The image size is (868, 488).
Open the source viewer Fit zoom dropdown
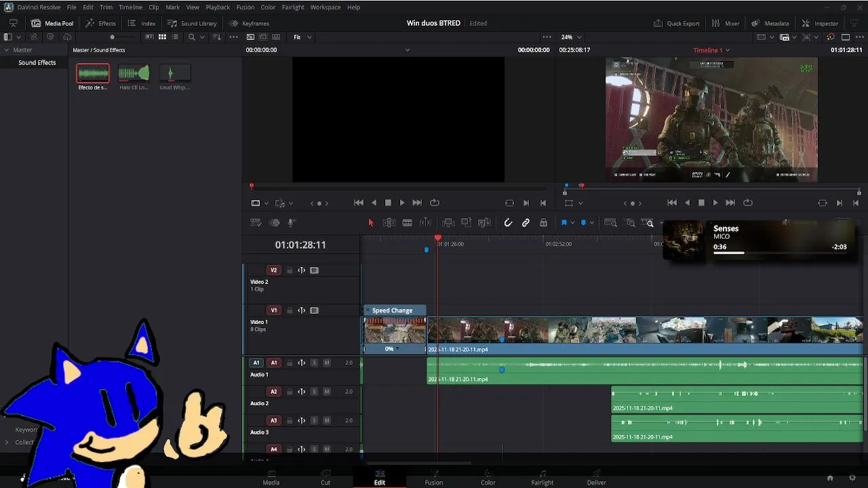pos(302,37)
